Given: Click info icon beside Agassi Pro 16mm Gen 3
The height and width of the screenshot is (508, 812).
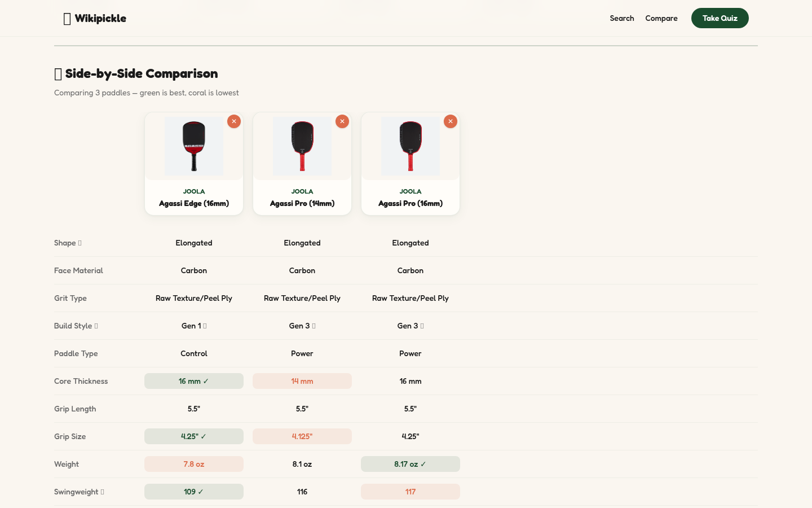Looking at the screenshot, I should point(422,326).
